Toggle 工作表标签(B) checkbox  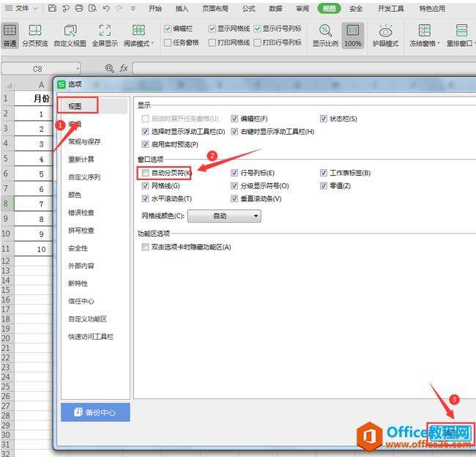pos(323,173)
